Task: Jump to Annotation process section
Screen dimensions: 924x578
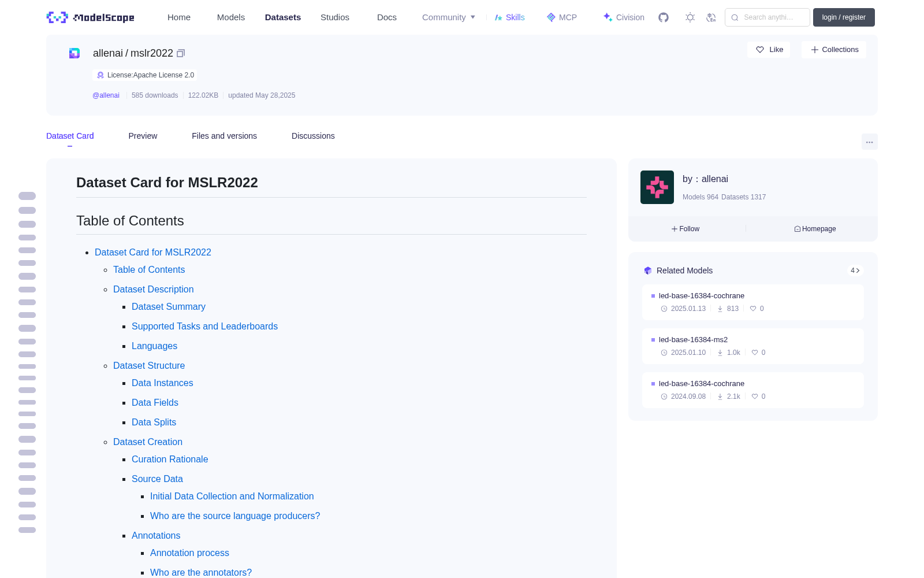Action: point(189,553)
